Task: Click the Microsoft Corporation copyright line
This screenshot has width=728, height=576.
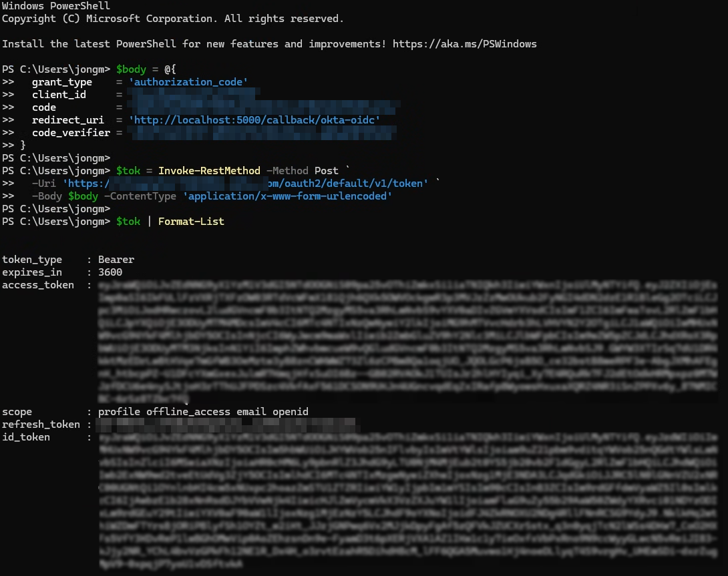Action: tap(173, 19)
